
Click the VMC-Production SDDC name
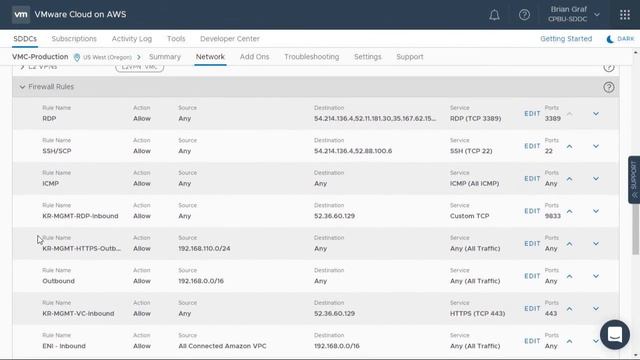tap(40, 57)
